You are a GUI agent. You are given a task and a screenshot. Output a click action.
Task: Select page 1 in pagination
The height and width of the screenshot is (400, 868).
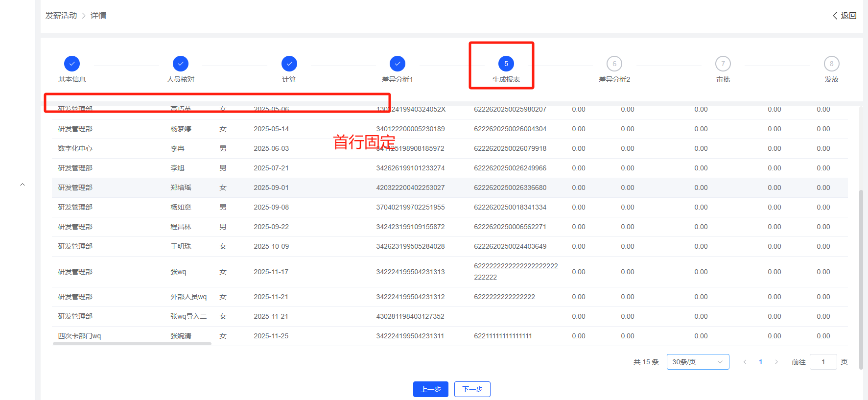(x=760, y=362)
